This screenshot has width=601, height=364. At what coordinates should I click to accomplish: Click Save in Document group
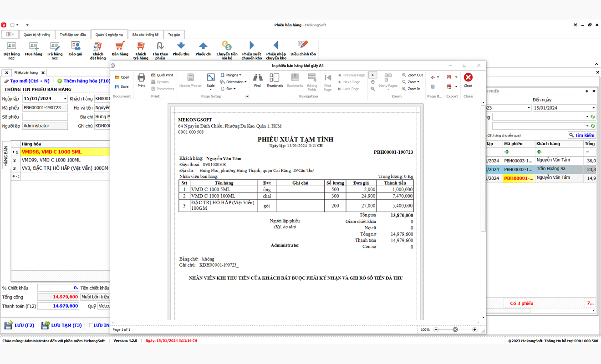coord(122,86)
